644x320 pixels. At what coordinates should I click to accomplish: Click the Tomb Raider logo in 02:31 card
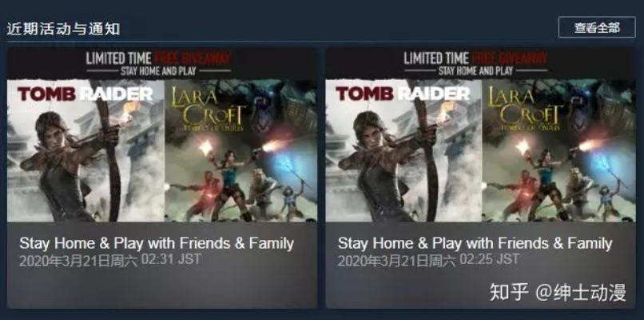coord(85,94)
